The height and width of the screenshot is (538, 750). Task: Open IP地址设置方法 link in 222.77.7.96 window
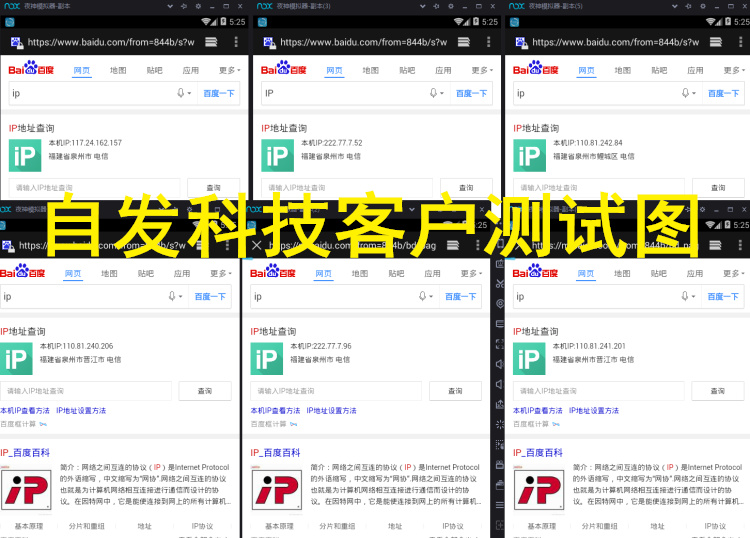click(331, 410)
